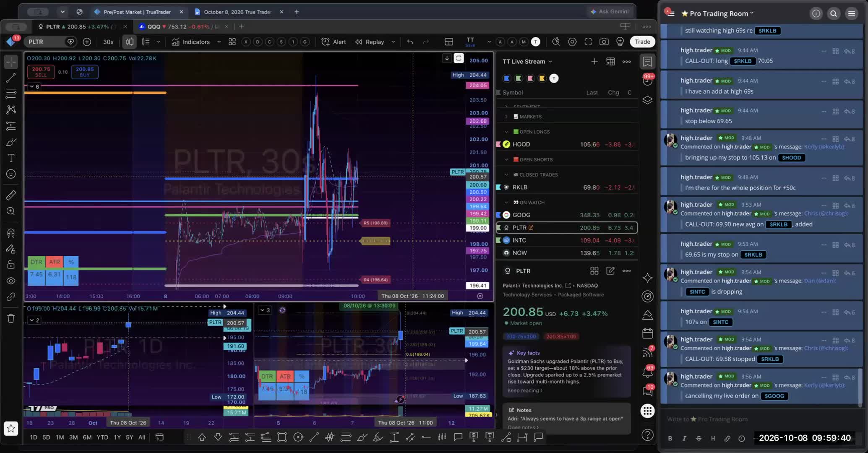Open the alerts bell in right sidebar

pyautogui.click(x=647, y=372)
